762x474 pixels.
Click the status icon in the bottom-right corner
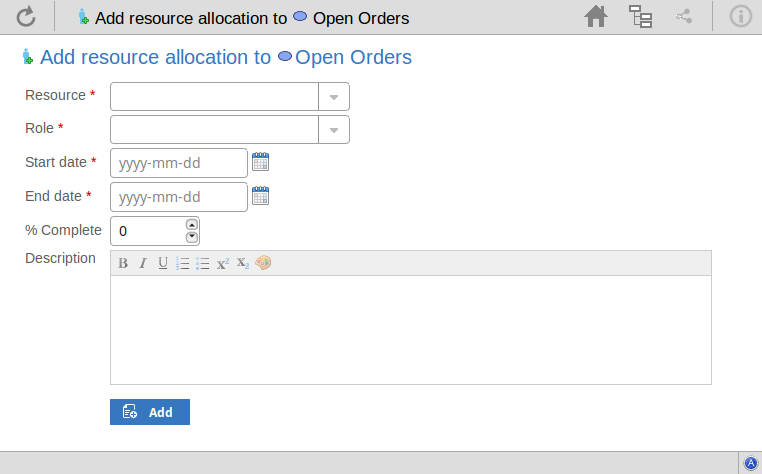tap(750, 463)
